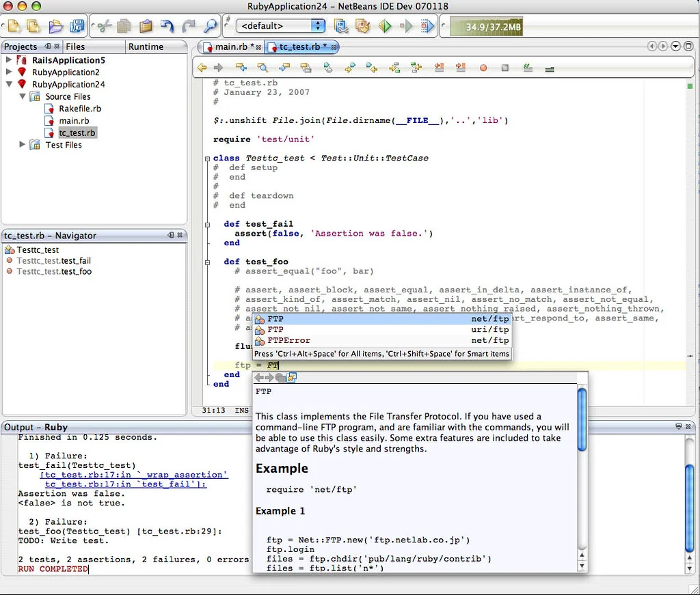This screenshot has height=595, width=700.
Task: Open the editor document list dropdown arrow
Action: [675, 46]
